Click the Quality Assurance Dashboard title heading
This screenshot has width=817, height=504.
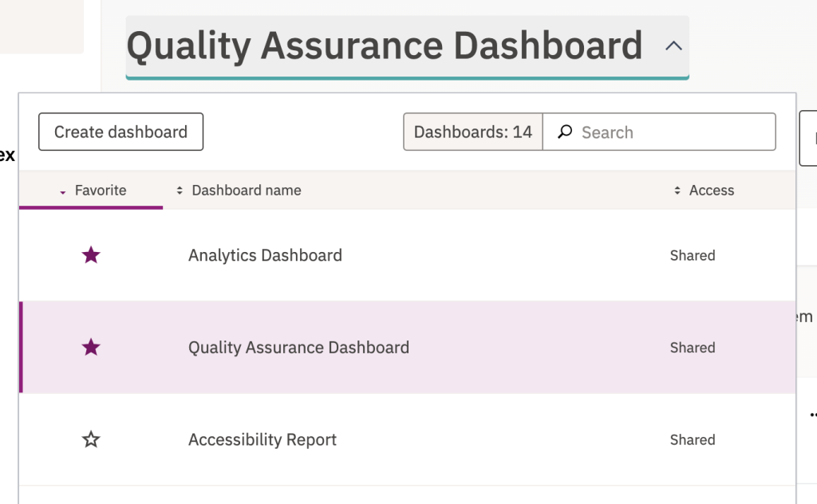point(384,46)
